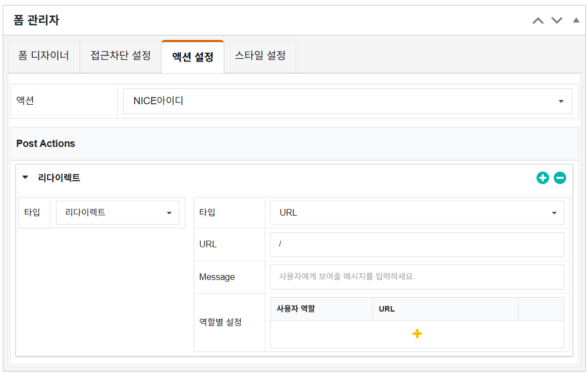Click the 폼 관리자 panel title
588x377 pixels.
36,21
